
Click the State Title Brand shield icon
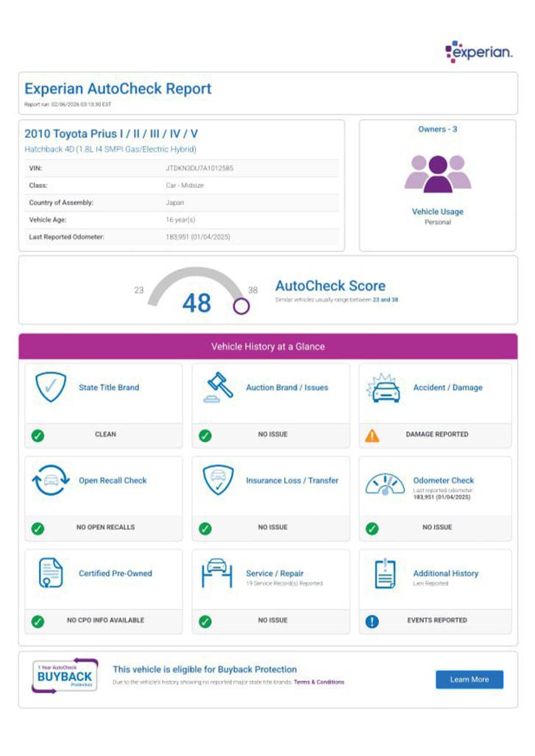coord(51,388)
